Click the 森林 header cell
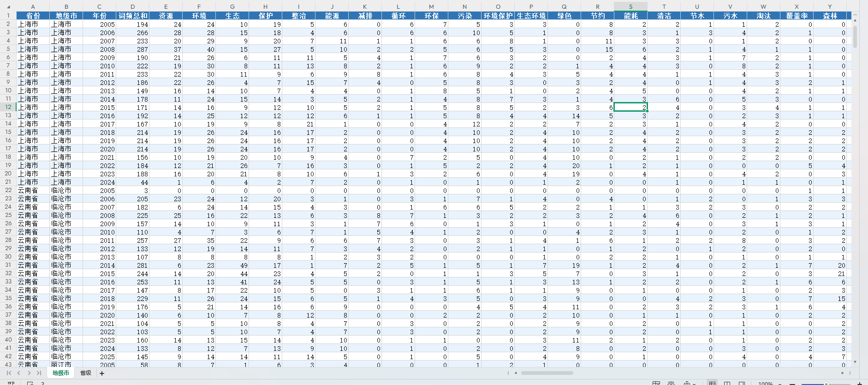 tap(830, 16)
